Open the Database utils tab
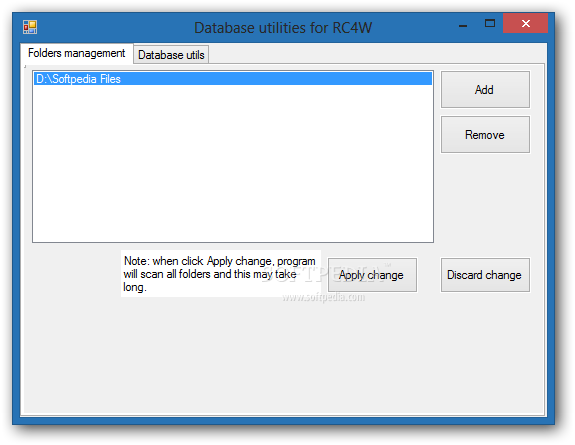Viewport: 575px width, 445px height. tap(171, 55)
